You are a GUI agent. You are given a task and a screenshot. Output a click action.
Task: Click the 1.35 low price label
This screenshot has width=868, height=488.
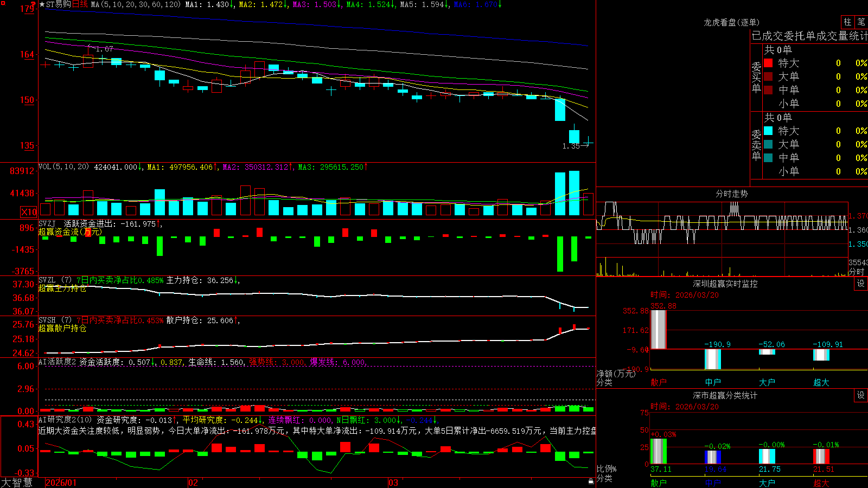click(x=571, y=146)
